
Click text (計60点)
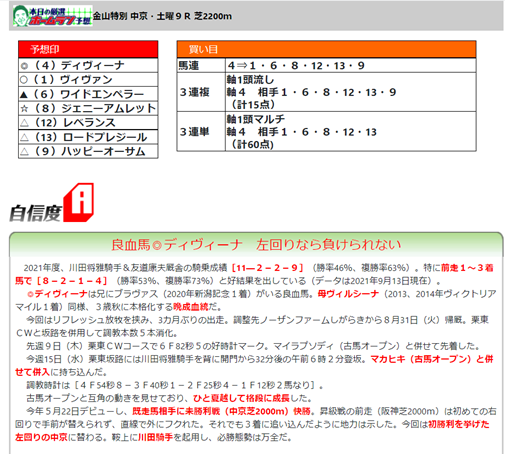[252, 144]
